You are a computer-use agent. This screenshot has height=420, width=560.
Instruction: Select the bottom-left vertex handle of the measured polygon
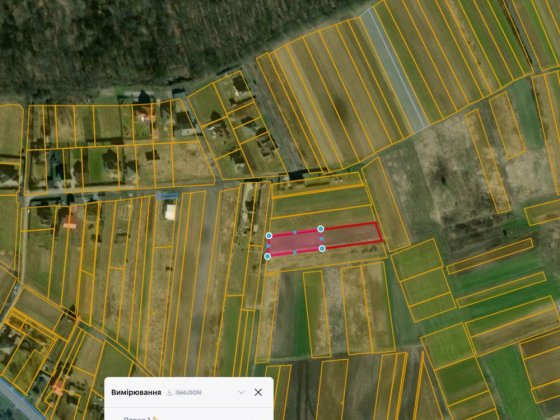point(268,256)
